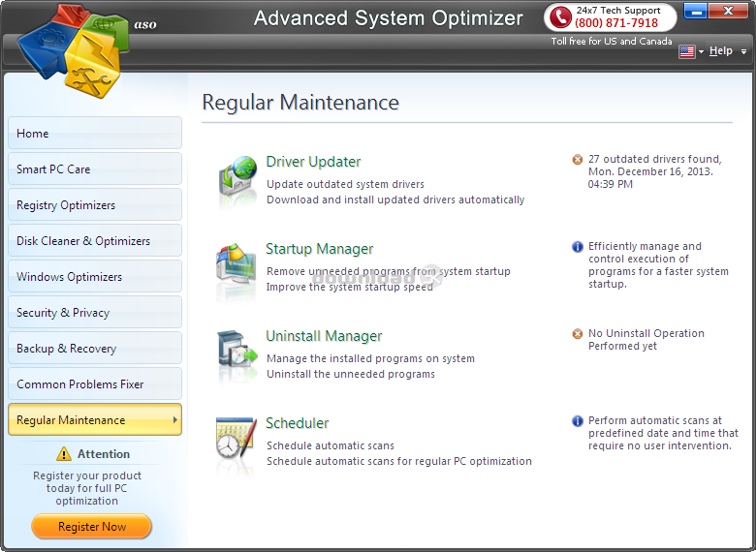Screen dimensions: 756x552
Task: Click 'Improve the system startup speed' text
Action: coord(350,287)
